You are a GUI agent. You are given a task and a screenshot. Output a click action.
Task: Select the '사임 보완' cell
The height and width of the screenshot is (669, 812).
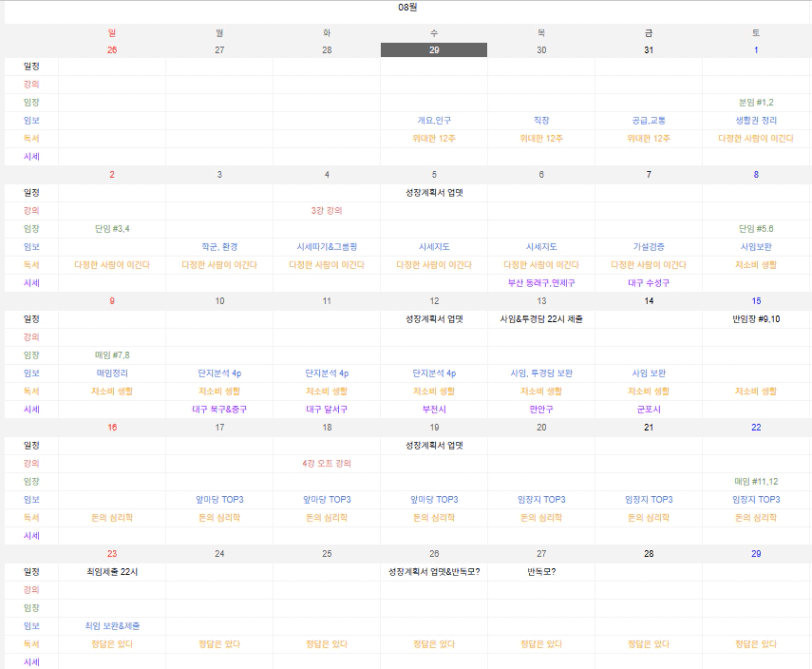pyautogui.click(x=648, y=373)
